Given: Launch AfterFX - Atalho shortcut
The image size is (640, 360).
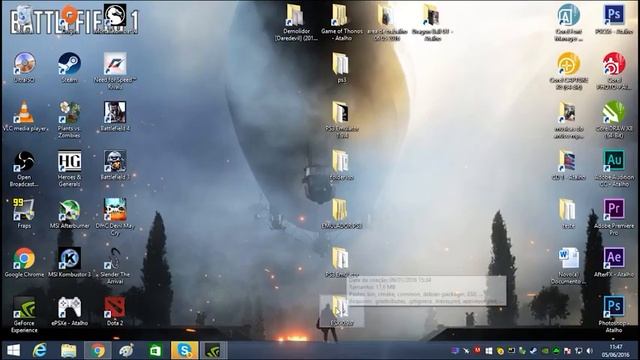Looking at the screenshot, I should [614, 262].
